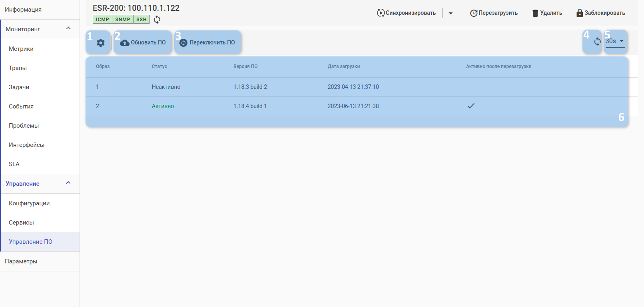Click the lock icon for Заблокировать

[580, 13]
